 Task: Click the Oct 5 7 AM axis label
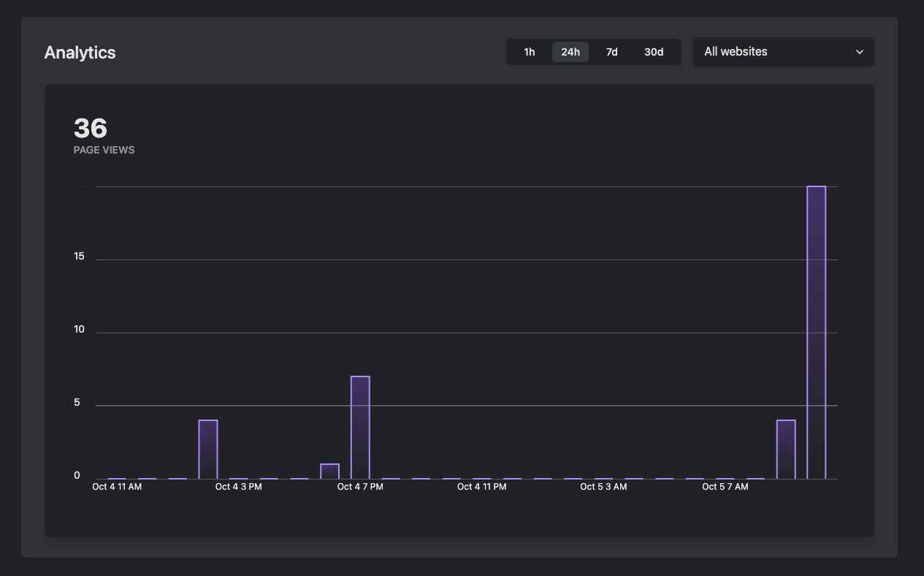725,487
